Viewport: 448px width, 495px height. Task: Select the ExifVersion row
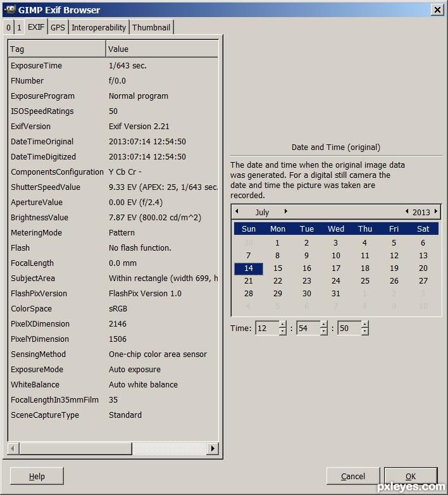(113, 126)
